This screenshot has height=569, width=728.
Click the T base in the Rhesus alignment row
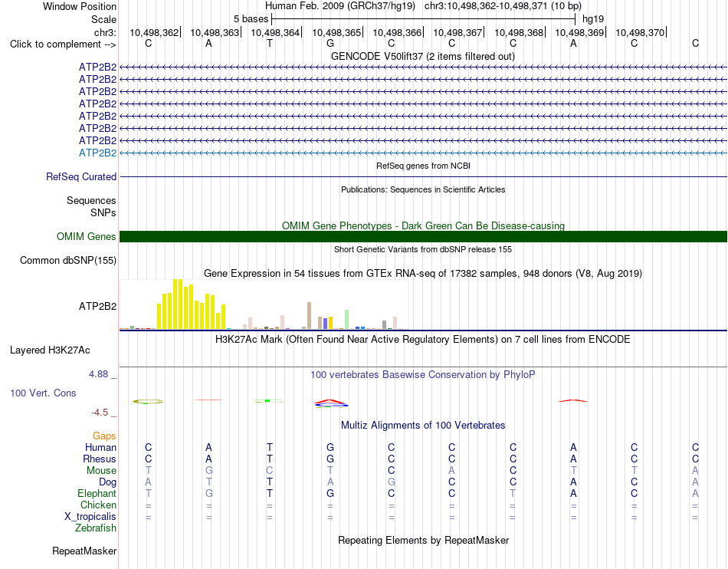coord(270,459)
